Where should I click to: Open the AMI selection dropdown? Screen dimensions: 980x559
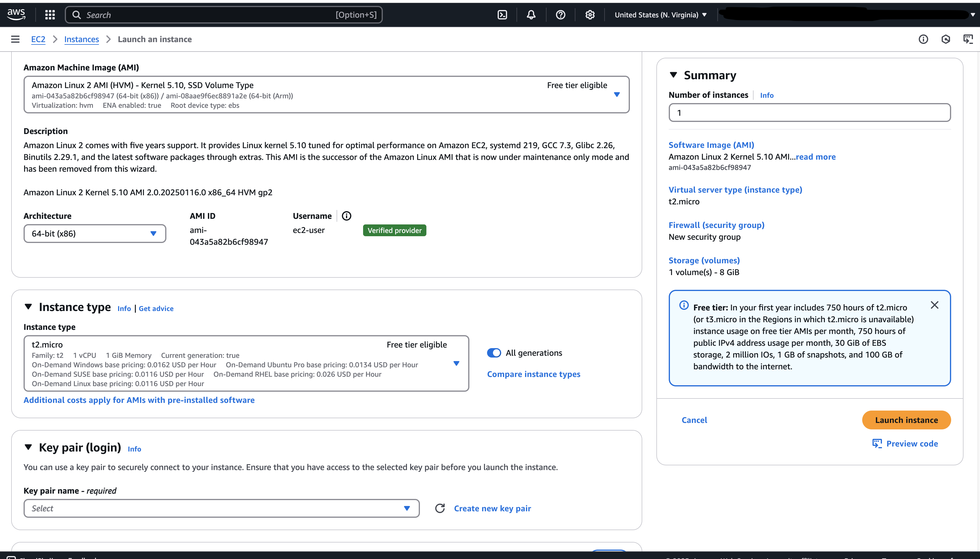tap(326, 95)
